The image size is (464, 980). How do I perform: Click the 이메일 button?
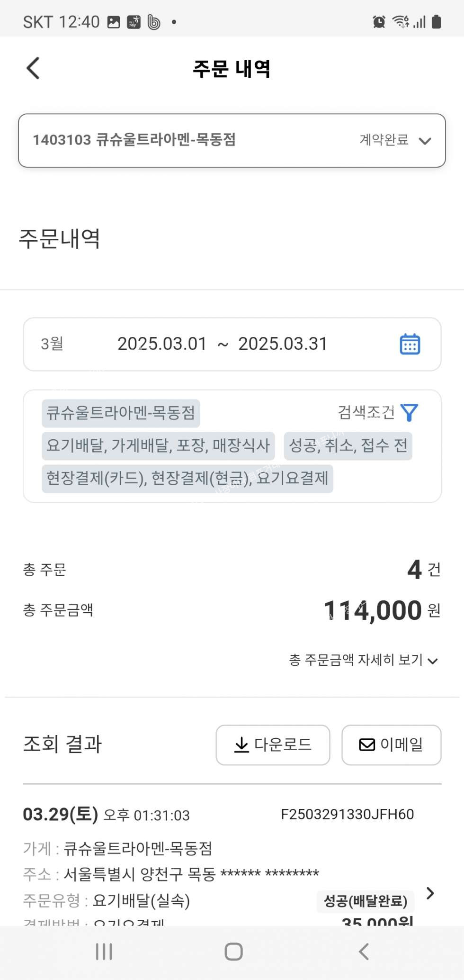[x=391, y=744]
